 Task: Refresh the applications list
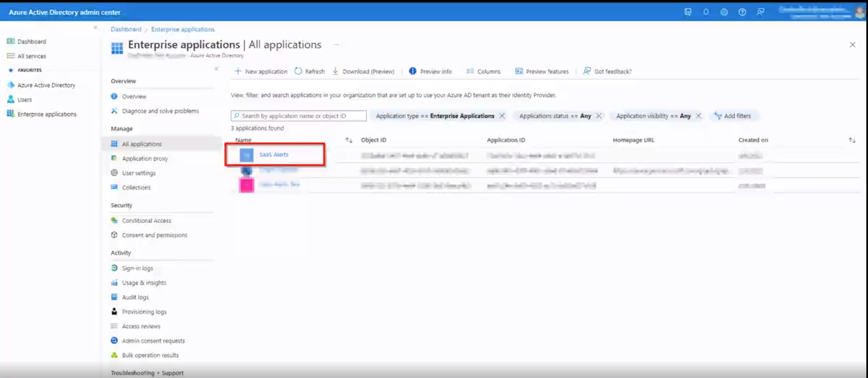pyautogui.click(x=310, y=71)
